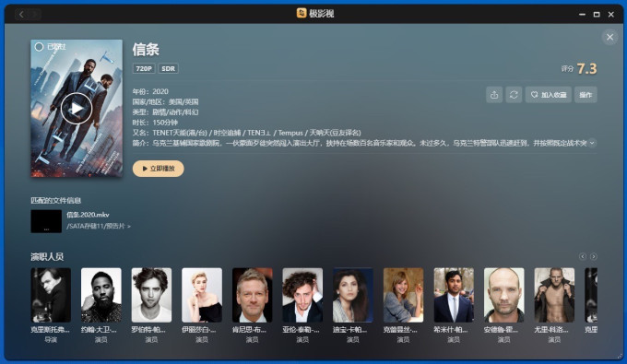Open actor 约翰·大卫 photo card
The height and width of the screenshot is (364, 627).
(101, 295)
